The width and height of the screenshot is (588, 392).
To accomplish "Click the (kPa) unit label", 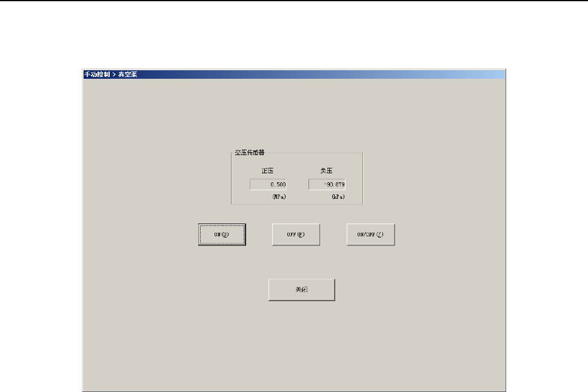I will coord(338,197).
